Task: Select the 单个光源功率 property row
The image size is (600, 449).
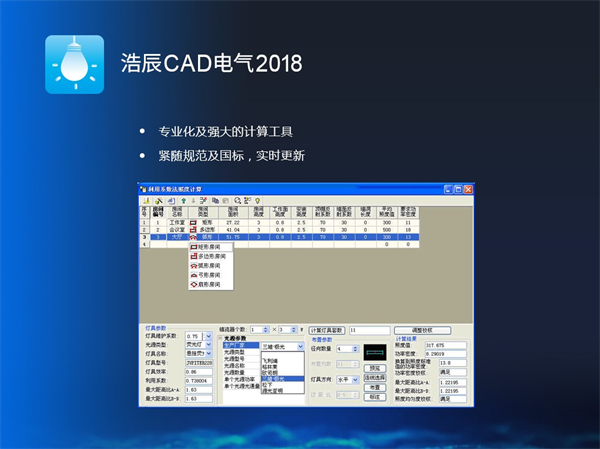Action: 241,379
